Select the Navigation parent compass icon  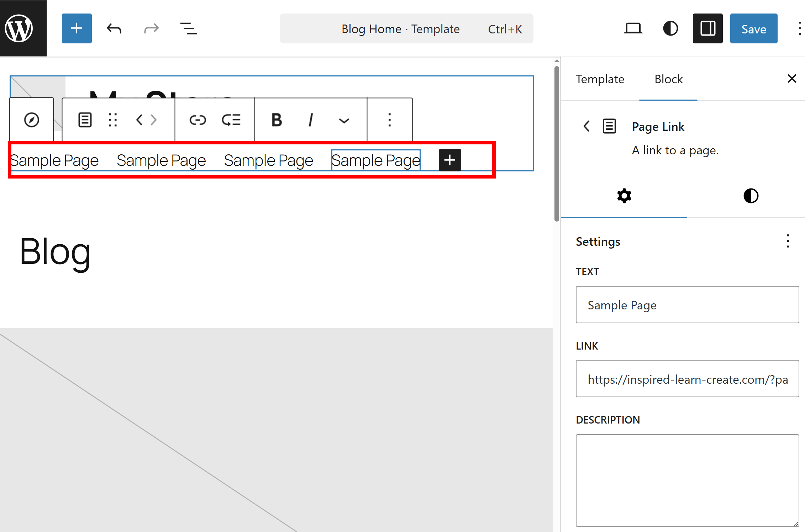pyautogui.click(x=31, y=120)
